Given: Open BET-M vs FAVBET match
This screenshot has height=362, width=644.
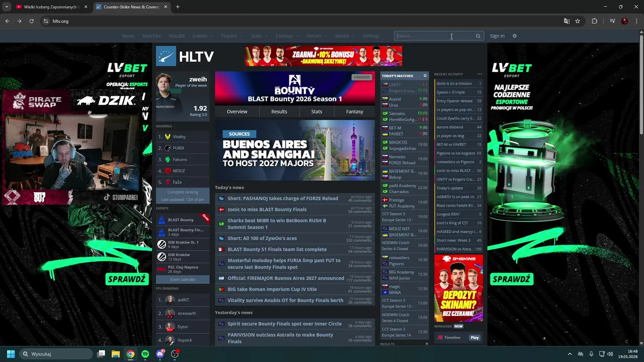Looking at the screenshot, I should click(405, 131).
